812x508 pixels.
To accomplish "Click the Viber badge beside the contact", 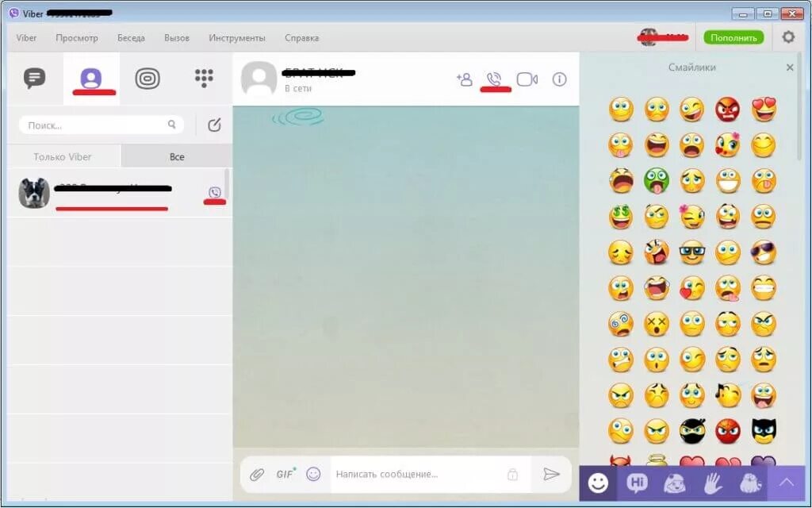I will click(214, 192).
